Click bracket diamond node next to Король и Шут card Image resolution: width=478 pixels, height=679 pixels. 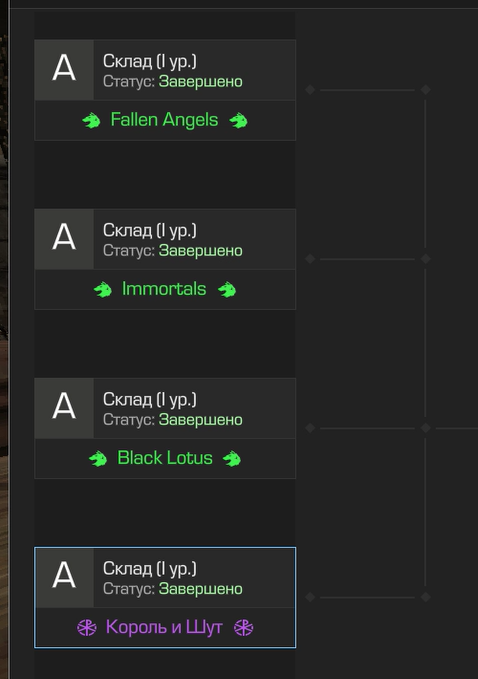coord(310,597)
